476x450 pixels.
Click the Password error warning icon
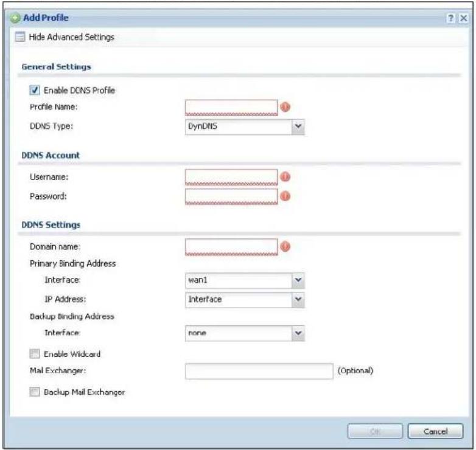point(285,196)
